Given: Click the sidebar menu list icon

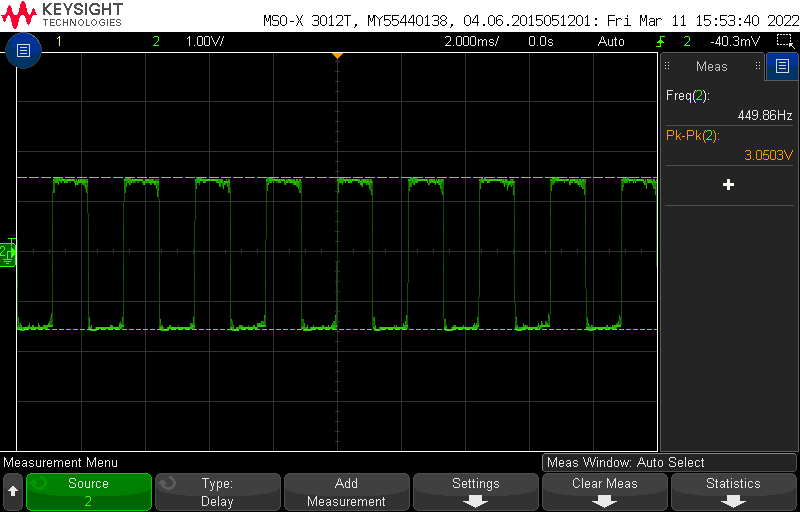Looking at the screenshot, I should (x=782, y=67).
